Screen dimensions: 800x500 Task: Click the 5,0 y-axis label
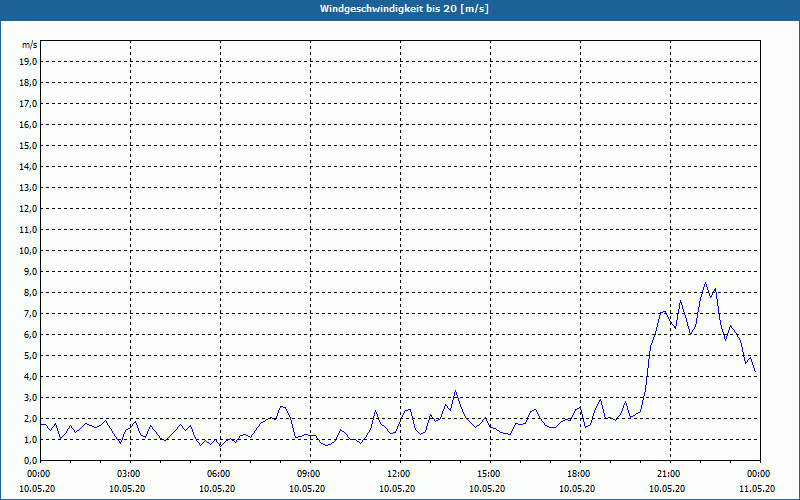(30, 355)
